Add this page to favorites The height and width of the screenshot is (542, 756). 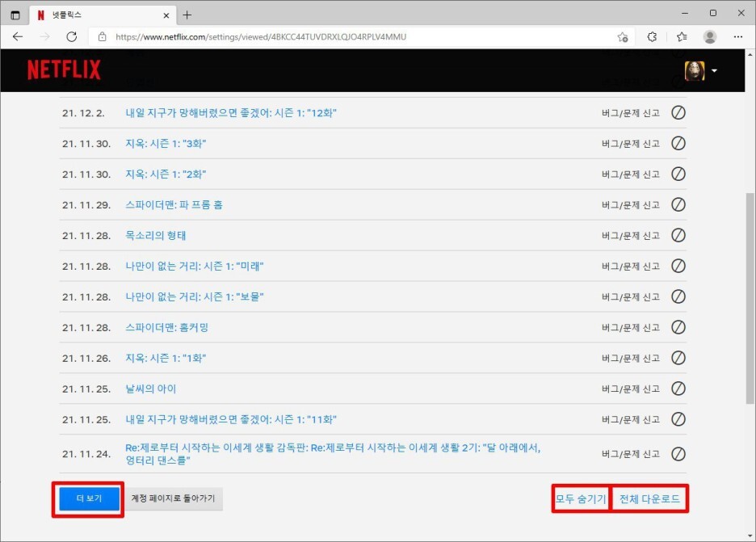point(623,36)
